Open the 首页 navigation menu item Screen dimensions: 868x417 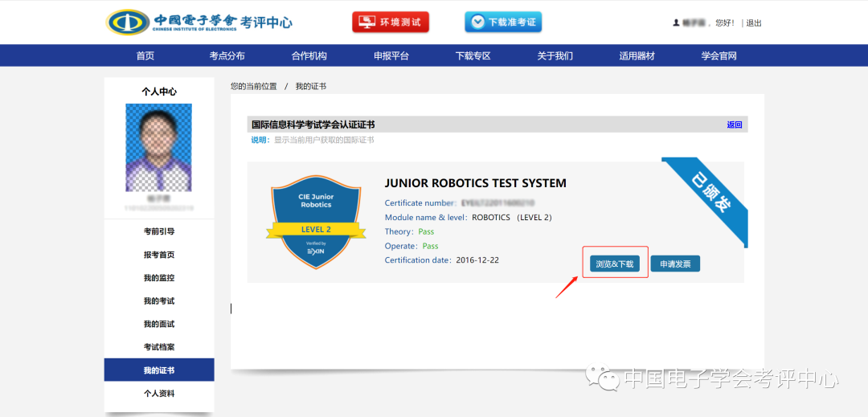coord(145,55)
